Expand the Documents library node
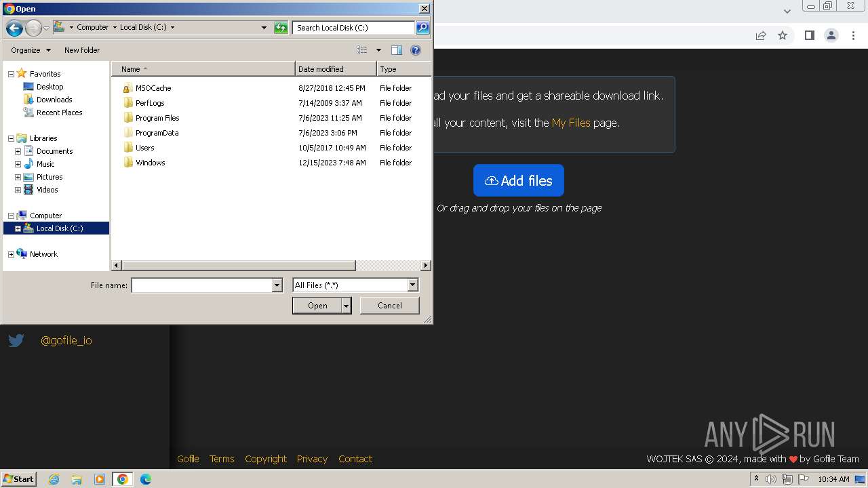This screenshot has height=488, width=868. pos(18,151)
